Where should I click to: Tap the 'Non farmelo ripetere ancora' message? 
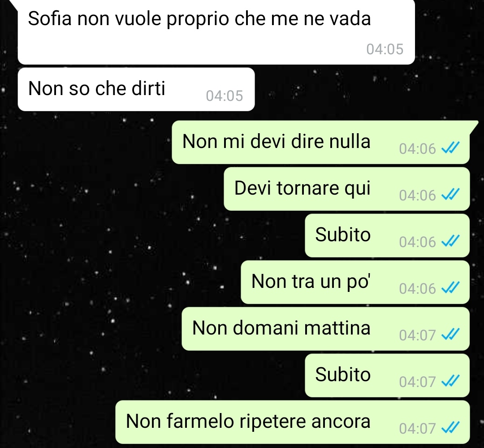tap(293, 422)
